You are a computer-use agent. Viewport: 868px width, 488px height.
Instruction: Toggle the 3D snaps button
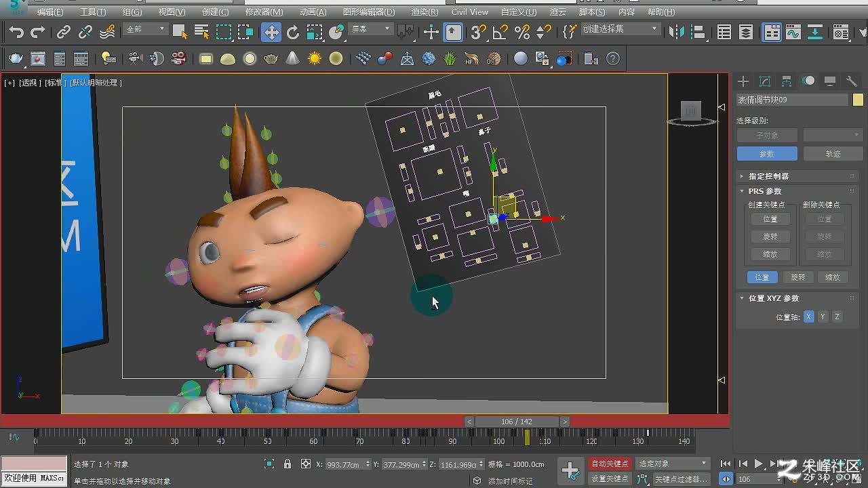pos(479,32)
